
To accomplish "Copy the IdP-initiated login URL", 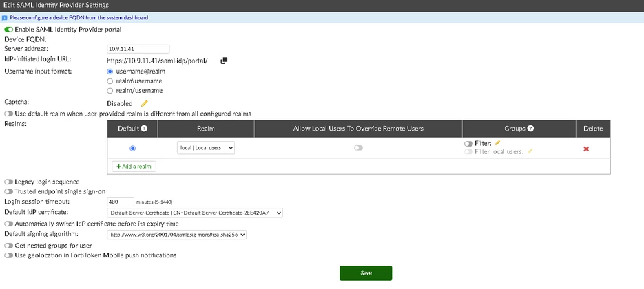I will (x=224, y=61).
